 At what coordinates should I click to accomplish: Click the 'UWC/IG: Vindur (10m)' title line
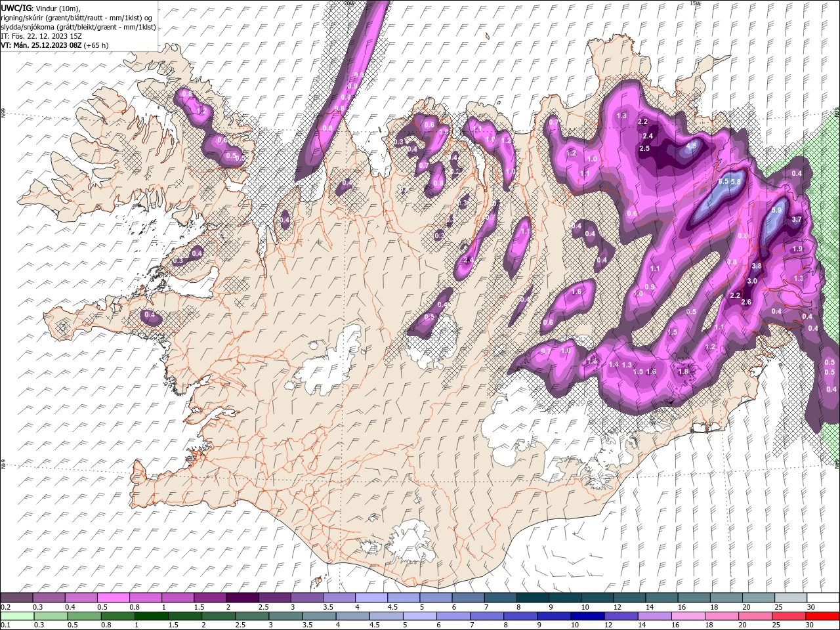click(x=41, y=8)
